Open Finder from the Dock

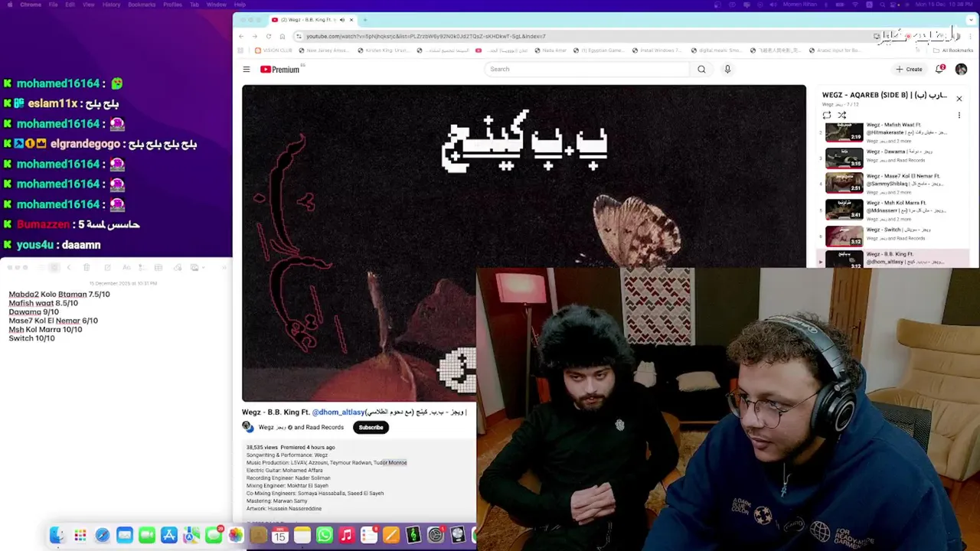(x=57, y=535)
